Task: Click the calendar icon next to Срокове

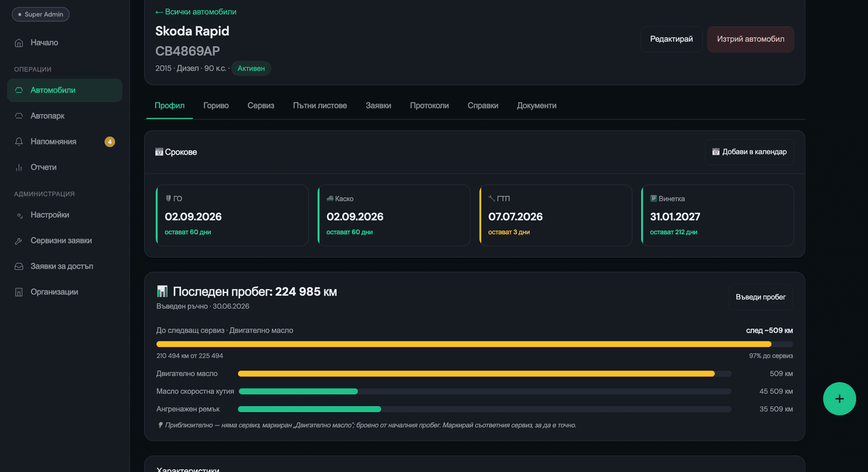Action: (159, 152)
